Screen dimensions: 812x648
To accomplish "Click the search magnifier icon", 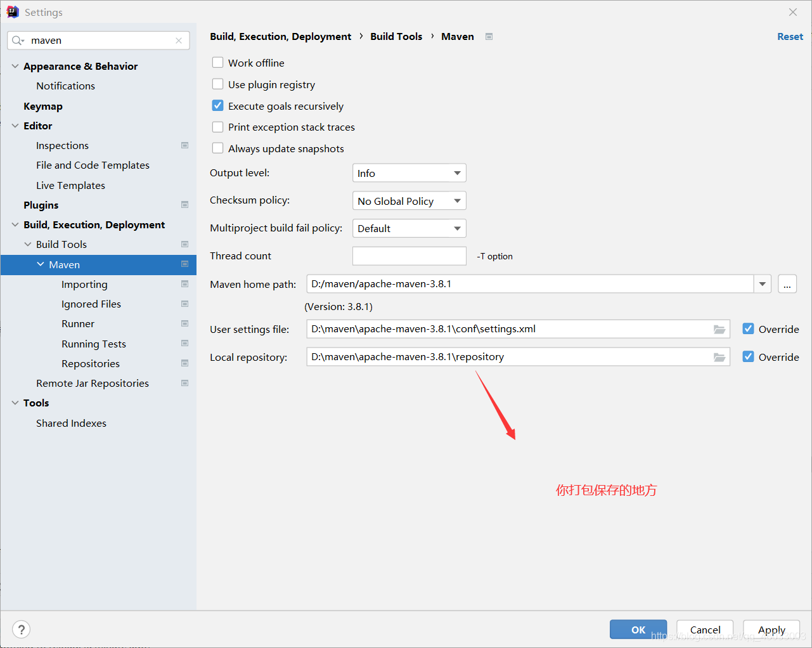I will (18, 41).
